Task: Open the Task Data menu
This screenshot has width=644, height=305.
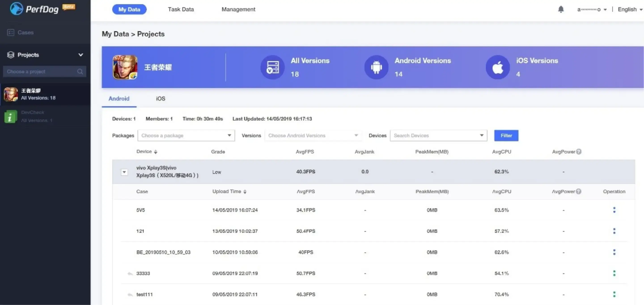Action: point(180,9)
